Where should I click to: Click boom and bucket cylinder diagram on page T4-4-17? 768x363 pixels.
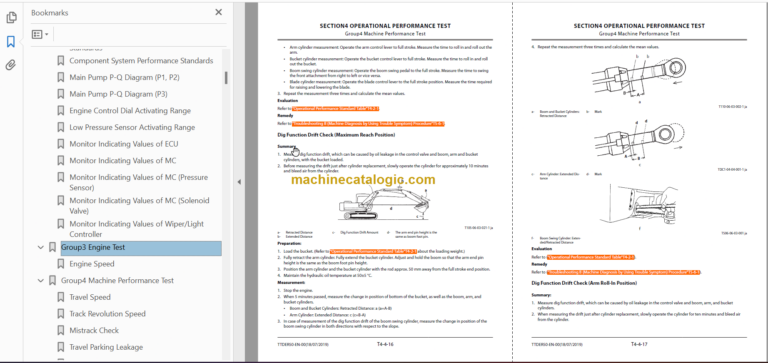coord(638,77)
